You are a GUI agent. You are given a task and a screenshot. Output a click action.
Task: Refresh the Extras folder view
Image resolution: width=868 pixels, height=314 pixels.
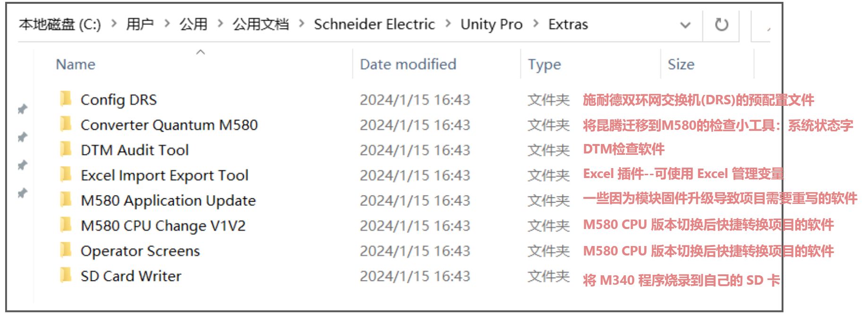[721, 25]
